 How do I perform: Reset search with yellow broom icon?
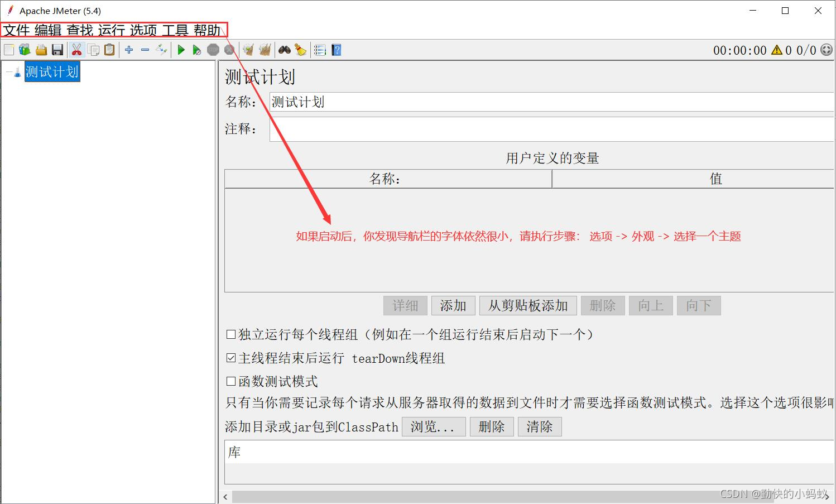click(301, 50)
